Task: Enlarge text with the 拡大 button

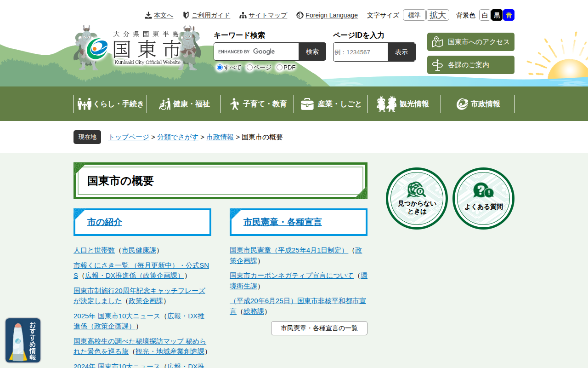Action: point(437,15)
